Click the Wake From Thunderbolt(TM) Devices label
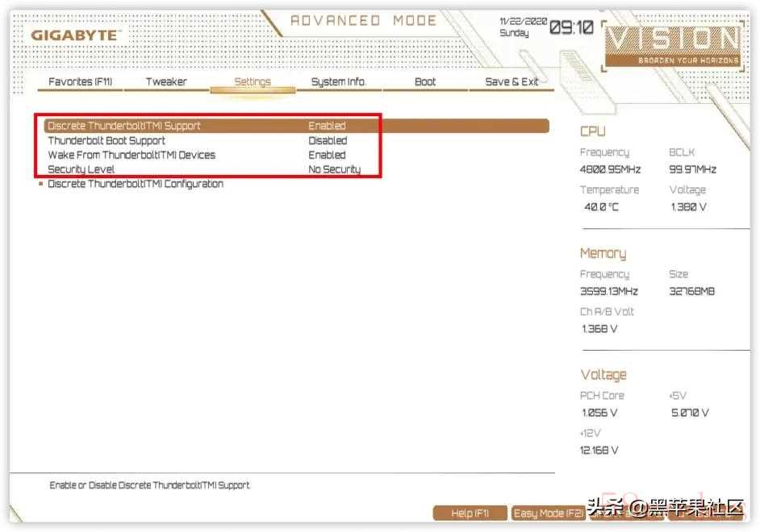The height and width of the screenshot is (532, 760). pos(132,155)
